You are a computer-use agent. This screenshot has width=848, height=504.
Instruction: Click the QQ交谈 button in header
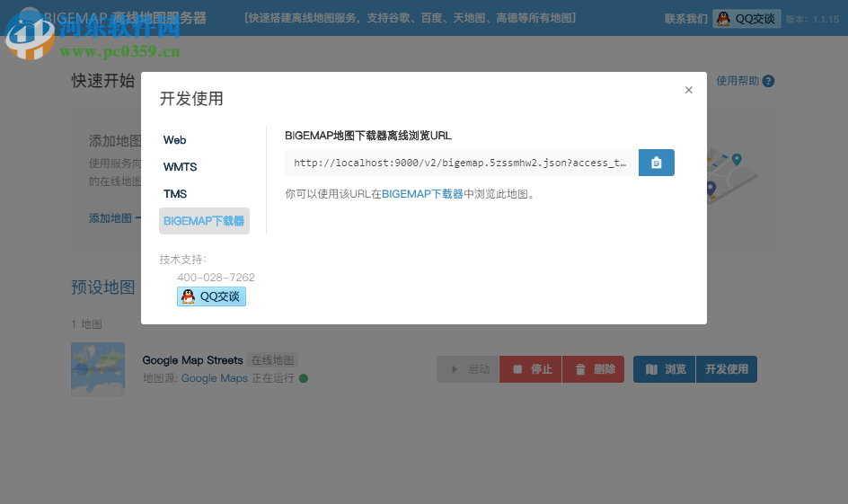(x=746, y=19)
